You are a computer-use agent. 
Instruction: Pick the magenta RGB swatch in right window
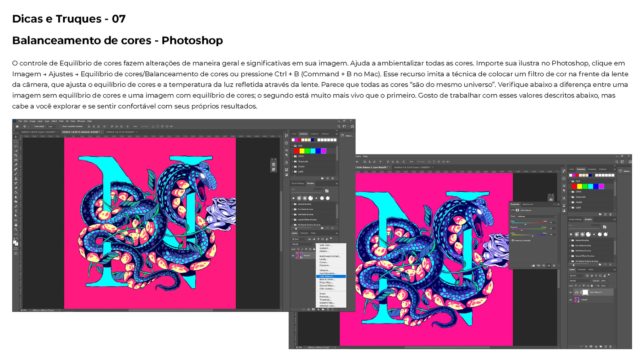(601, 186)
